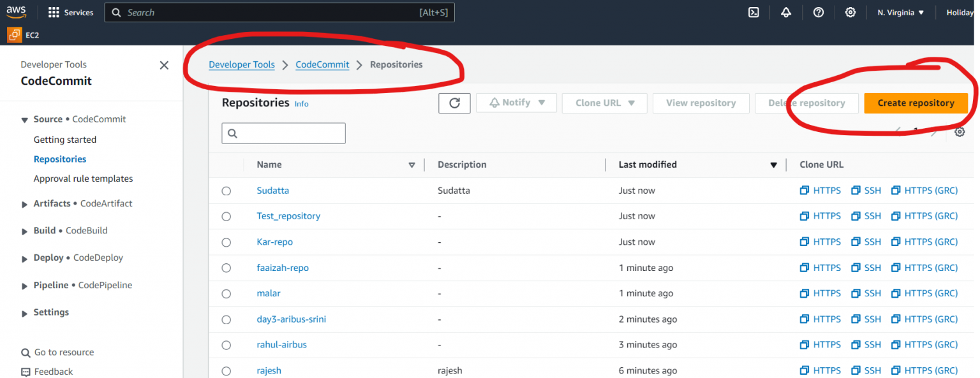Copy HTTPS (GRC) URL for day3-aribus-srini

(924, 319)
